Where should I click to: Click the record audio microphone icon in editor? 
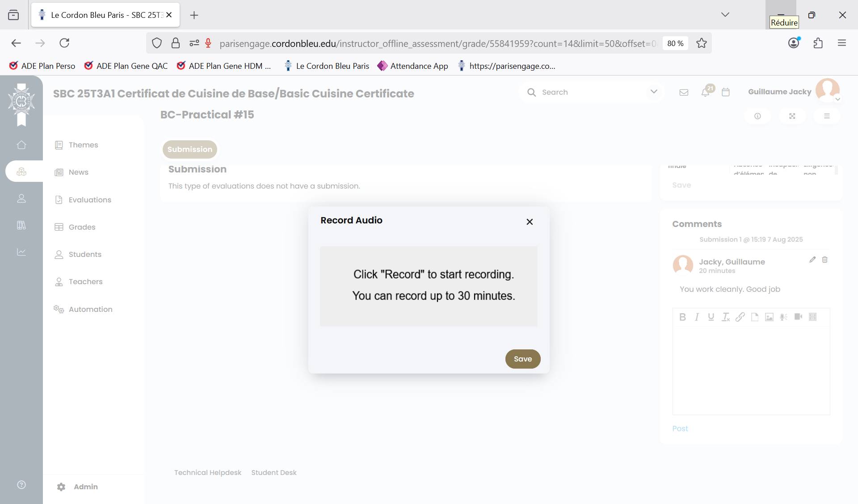pyautogui.click(x=783, y=317)
